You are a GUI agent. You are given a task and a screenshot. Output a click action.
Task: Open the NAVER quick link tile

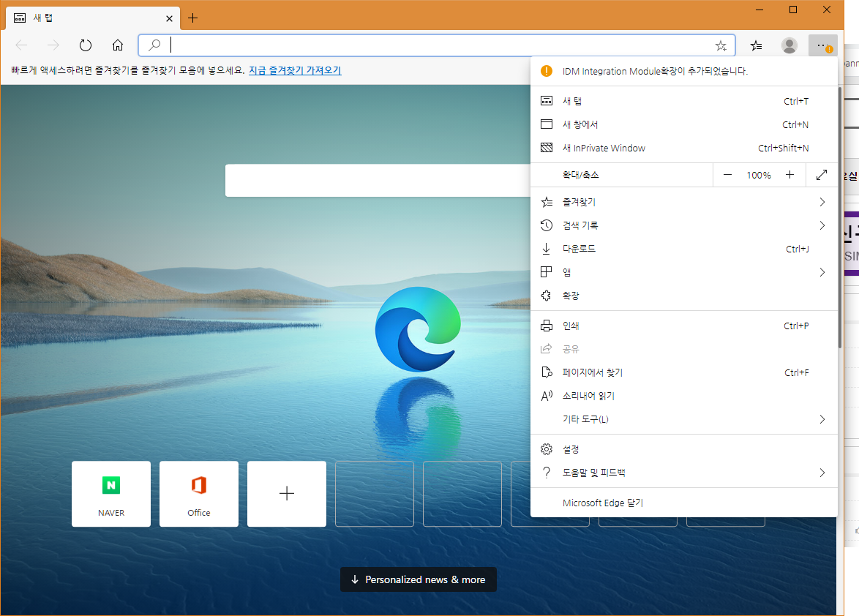[111, 494]
